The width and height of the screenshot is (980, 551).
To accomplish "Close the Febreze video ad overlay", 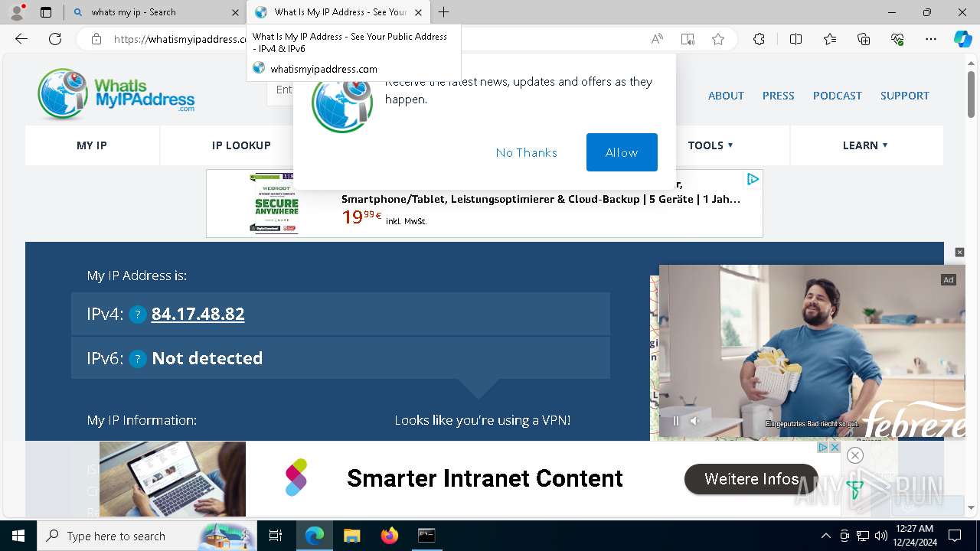I will click(x=959, y=253).
